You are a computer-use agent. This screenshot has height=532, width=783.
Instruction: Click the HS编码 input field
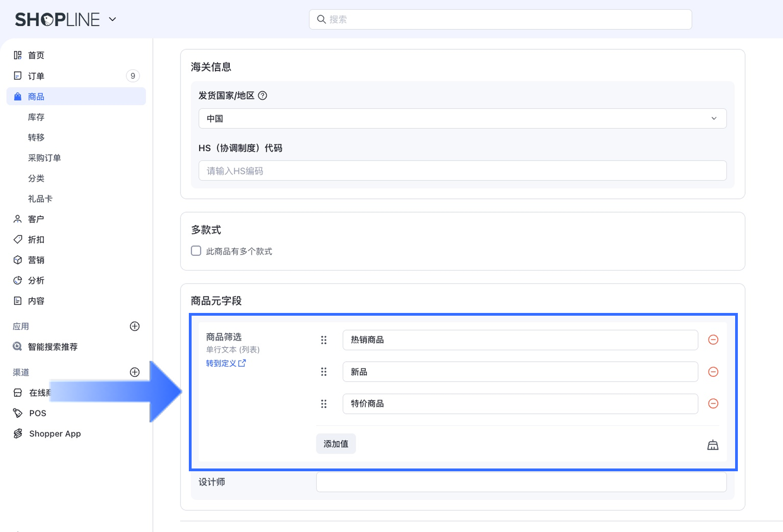(x=462, y=171)
